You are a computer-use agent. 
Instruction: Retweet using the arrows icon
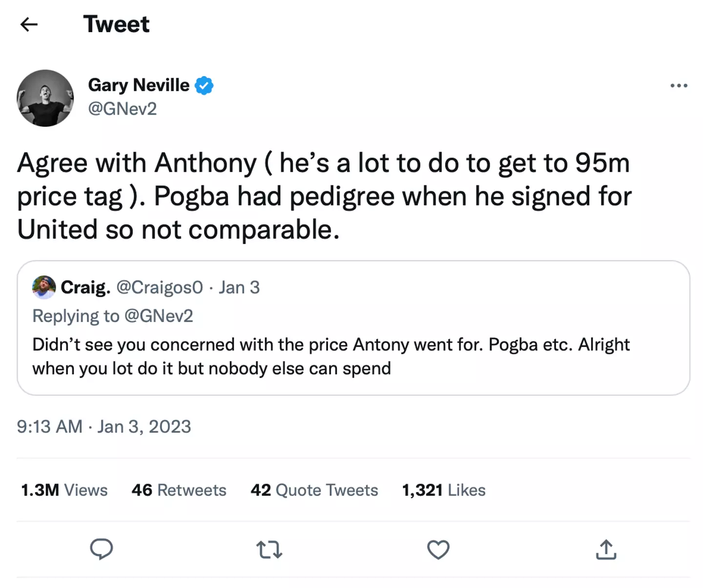pyautogui.click(x=269, y=549)
